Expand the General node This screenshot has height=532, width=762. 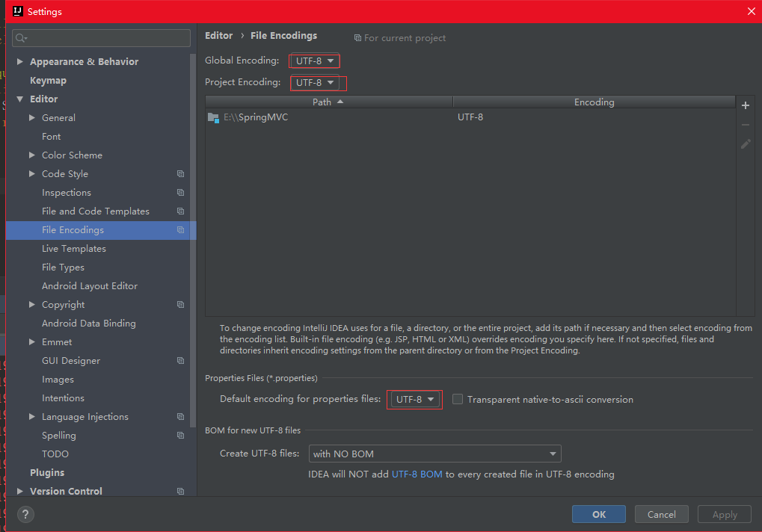click(x=32, y=118)
